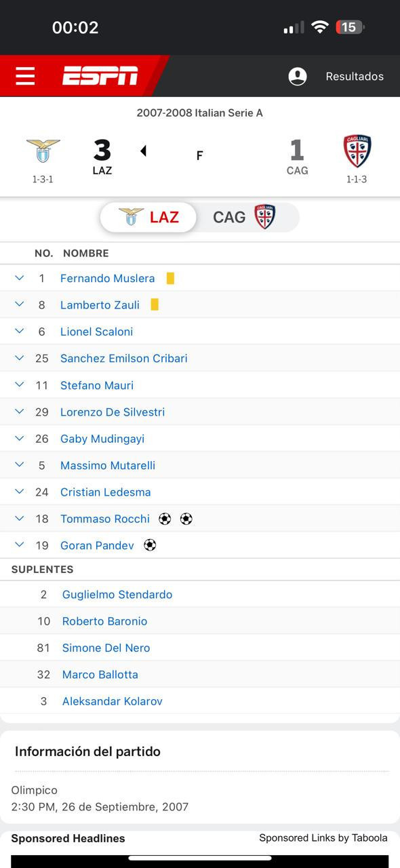Open Lionel Scaloni's player page
This screenshot has height=868, width=400.
[96, 332]
